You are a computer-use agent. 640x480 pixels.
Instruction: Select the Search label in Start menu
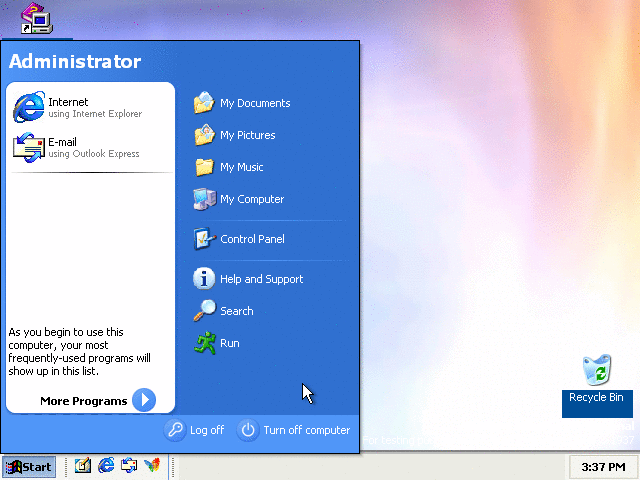[x=237, y=311]
